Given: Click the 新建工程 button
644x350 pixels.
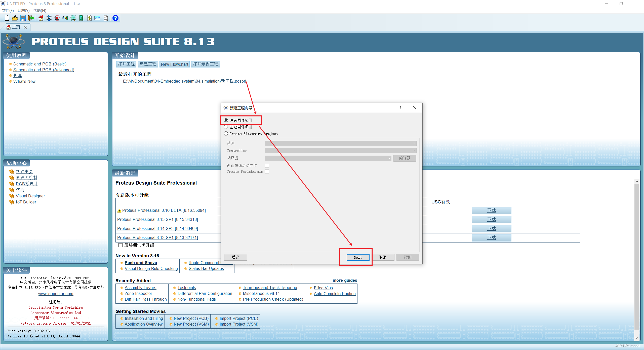Looking at the screenshot, I should coord(148,64).
